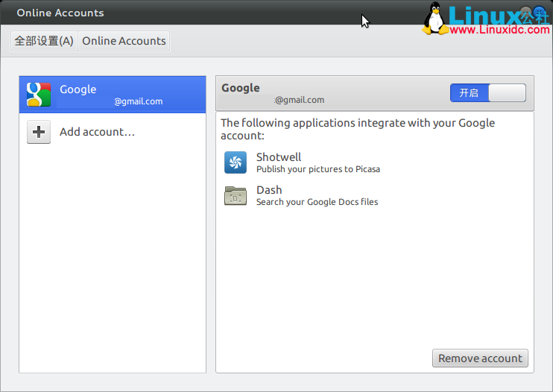Remove the Google account with Remove account button
The width and height of the screenshot is (553, 392).
pyautogui.click(x=480, y=358)
